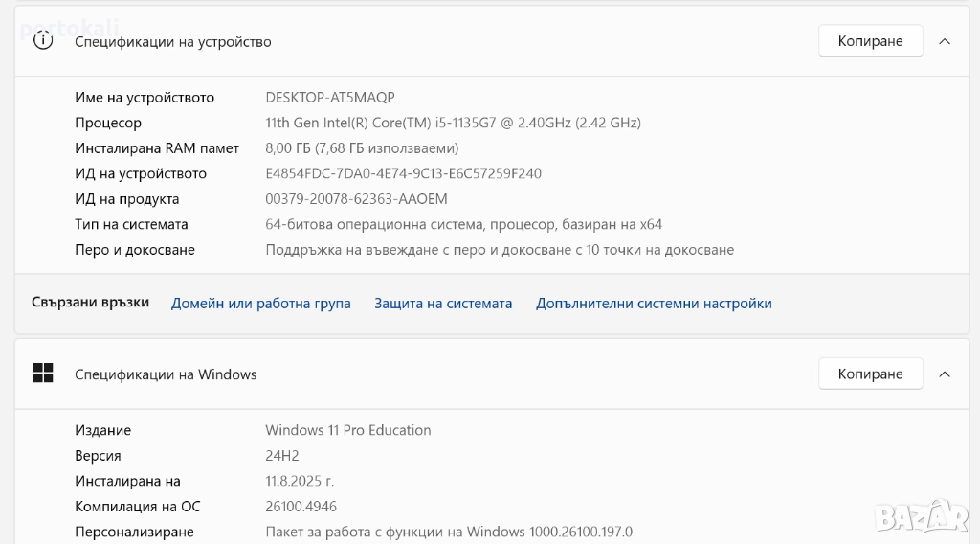Screen dimensions: 980x544
Task: Click the product ID value 00379-20078-62363-AAOEM
Action: click(x=356, y=199)
